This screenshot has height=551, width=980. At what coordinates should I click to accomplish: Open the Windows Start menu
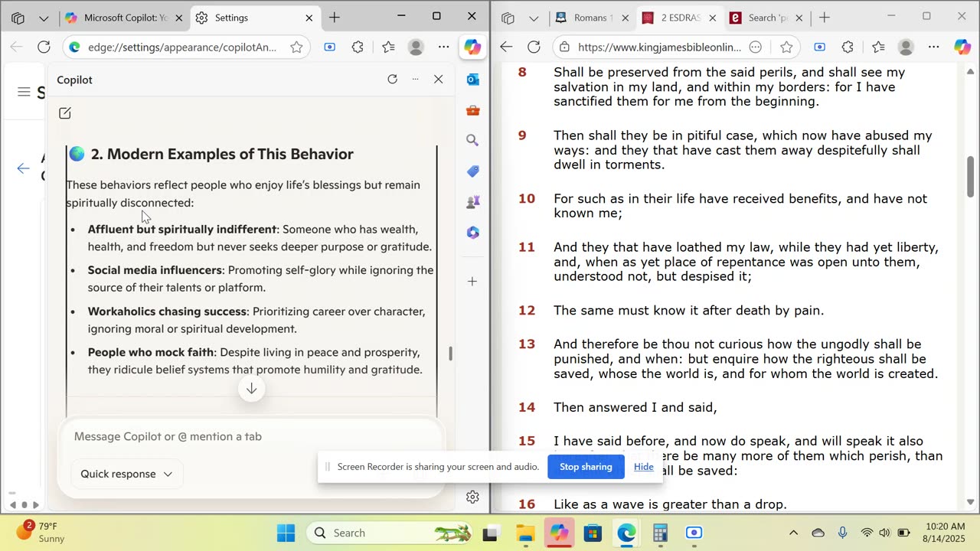286,533
